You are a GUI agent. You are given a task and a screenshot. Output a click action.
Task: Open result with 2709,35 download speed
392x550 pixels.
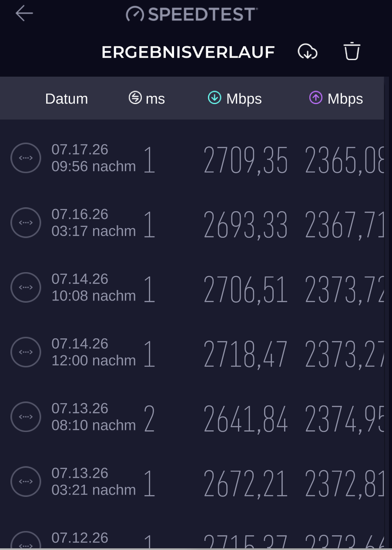point(196,158)
